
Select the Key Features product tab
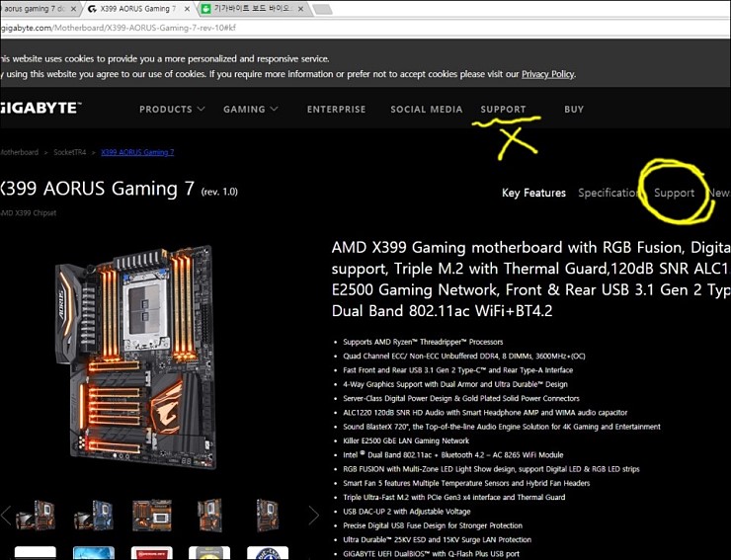point(533,193)
